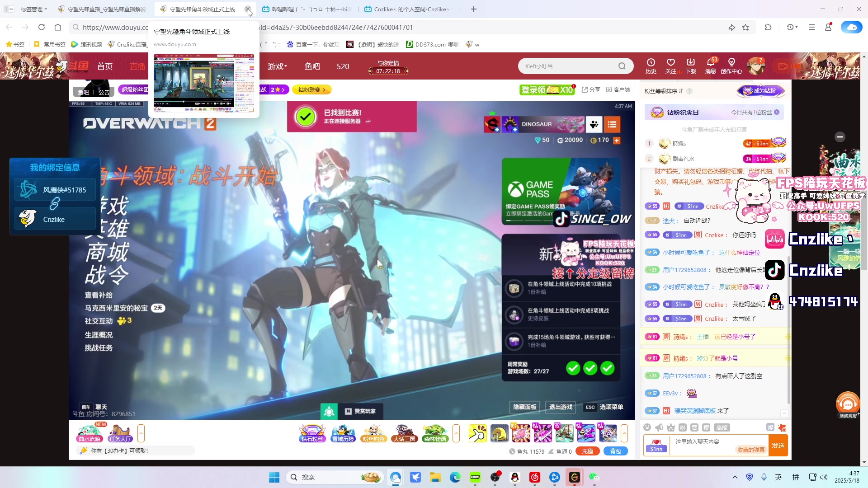Click the 分享 share icon above the player

click(591, 90)
